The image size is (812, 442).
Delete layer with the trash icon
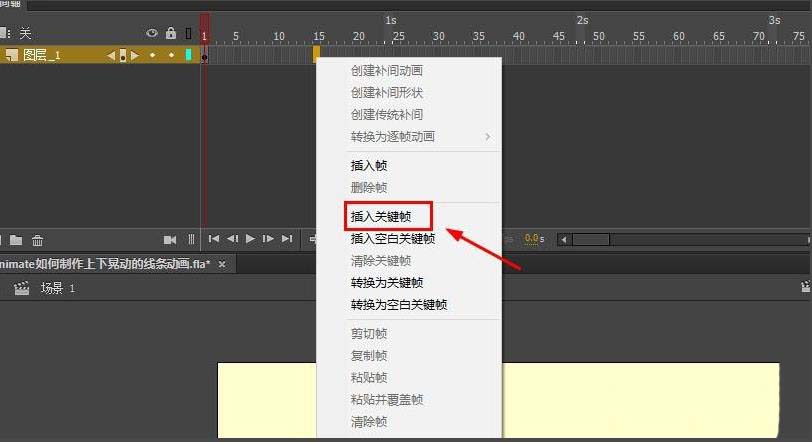(37, 240)
